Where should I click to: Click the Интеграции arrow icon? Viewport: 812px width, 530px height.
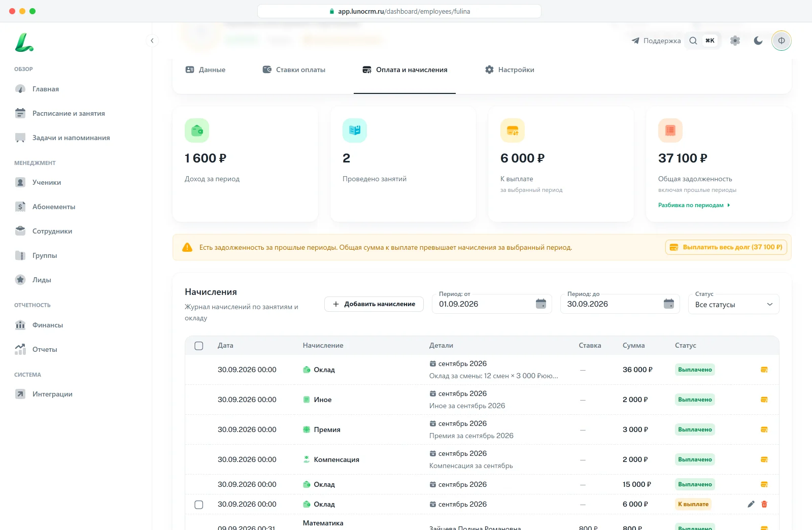click(20, 394)
